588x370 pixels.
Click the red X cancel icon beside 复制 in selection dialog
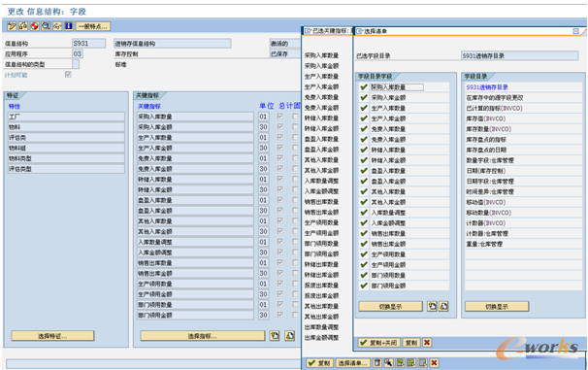pyautogui.click(x=427, y=342)
